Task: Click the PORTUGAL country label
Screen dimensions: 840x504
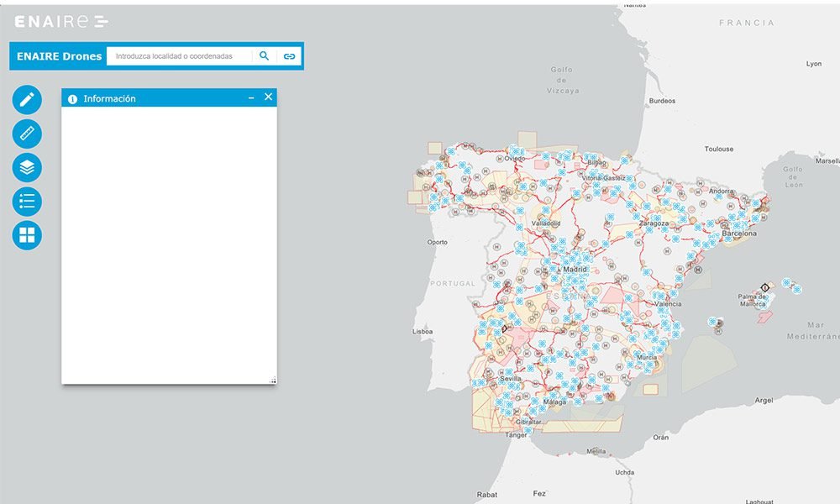Action: 453,283
